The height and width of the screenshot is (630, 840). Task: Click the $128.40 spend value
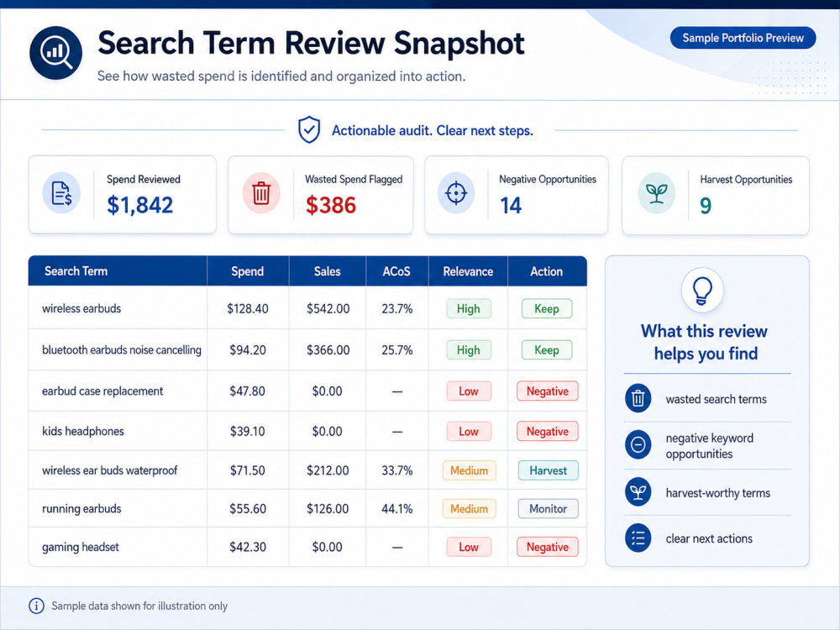248,308
